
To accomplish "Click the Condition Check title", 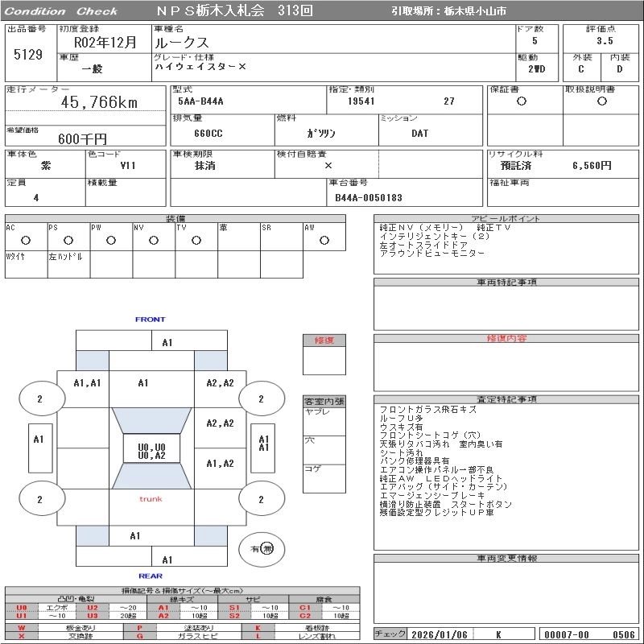I will coord(61,11).
